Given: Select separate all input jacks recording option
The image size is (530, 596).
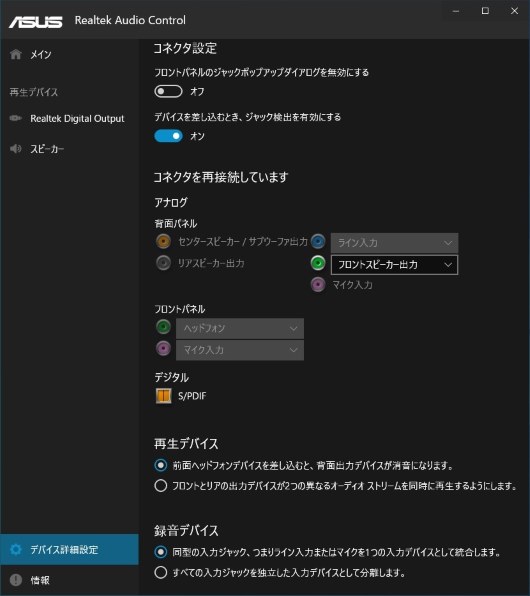Looking at the screenshot, I should (x=160, y=572).
